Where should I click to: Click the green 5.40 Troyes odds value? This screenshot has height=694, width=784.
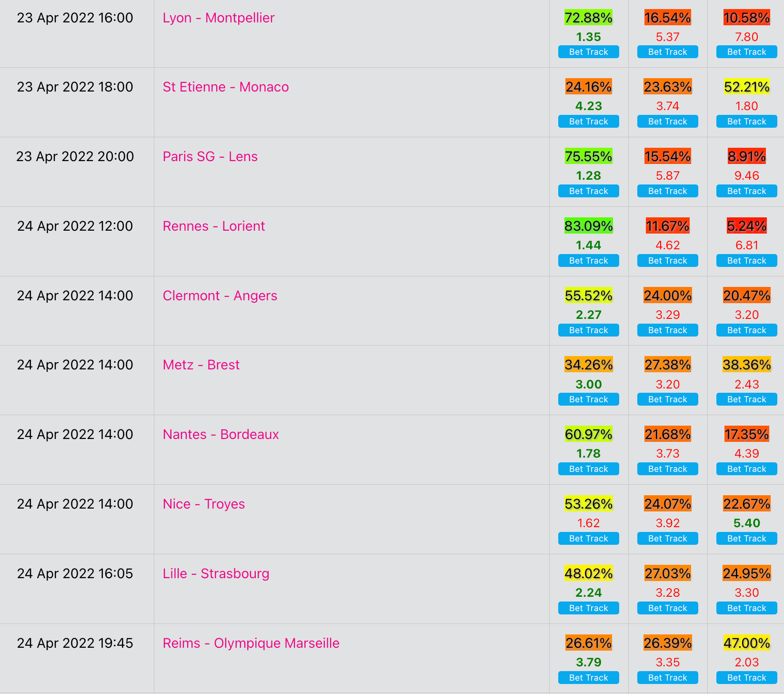[x=747, y=523]
